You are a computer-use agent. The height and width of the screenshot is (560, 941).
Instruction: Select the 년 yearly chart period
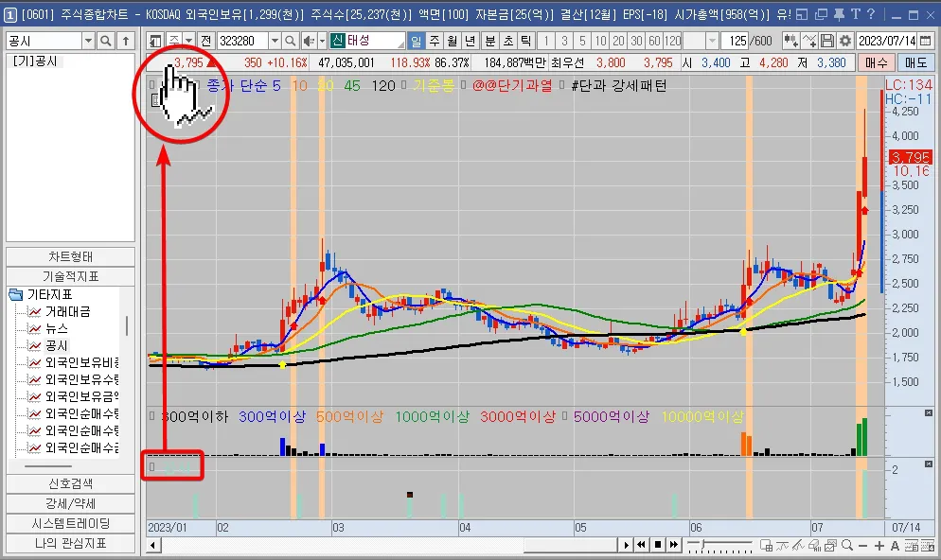click(x=470, y=41)
